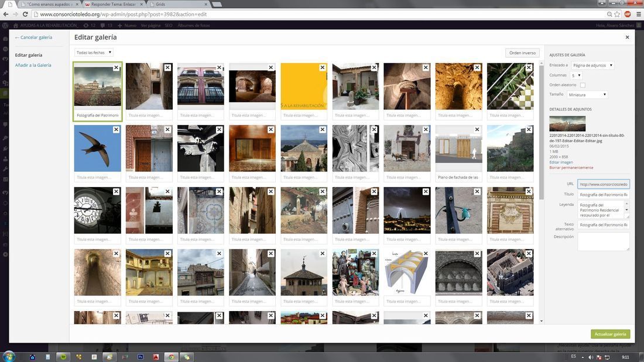Click the browser address bar
The height and width of the screenshot is (362, 644).
pyautogui.click(x=320, y=15)
